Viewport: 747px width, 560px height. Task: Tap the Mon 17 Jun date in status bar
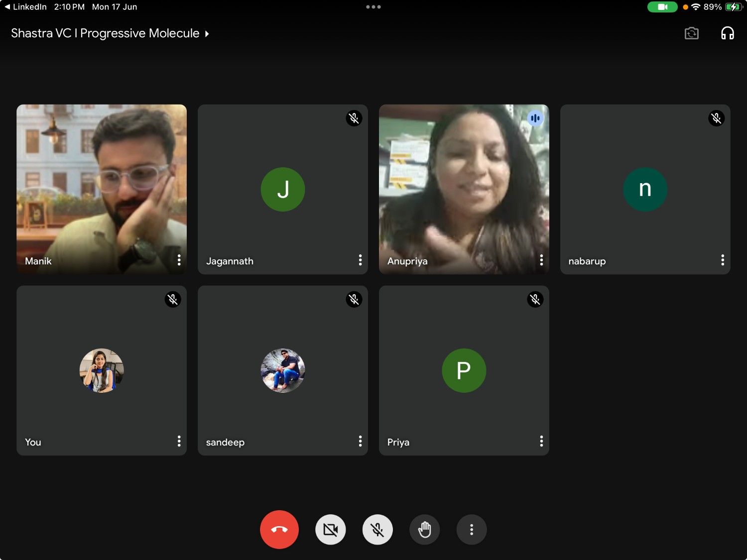pyautogui.click(x=115, y=7)
